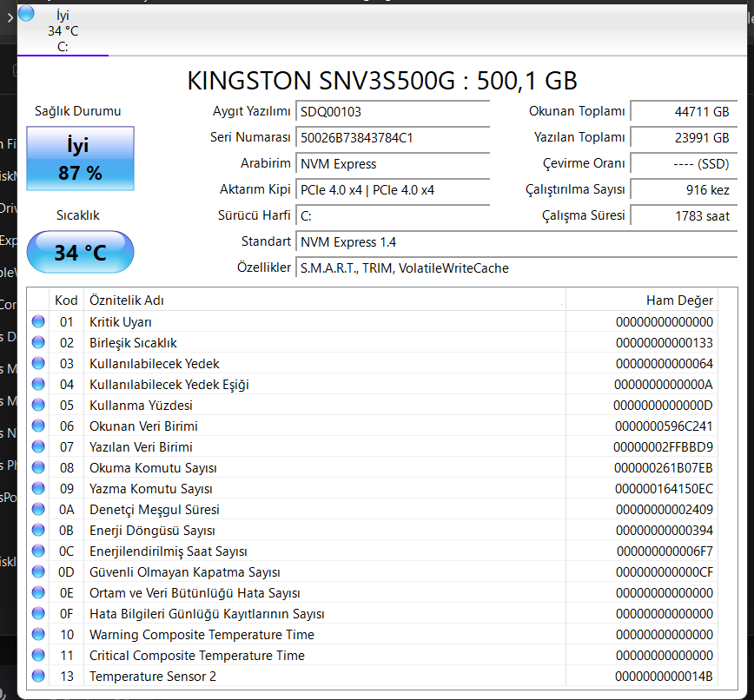The image size is (754, 700).
Task: Click the blue health orb on the C: disk tab
Action: (x=26, y=14)
